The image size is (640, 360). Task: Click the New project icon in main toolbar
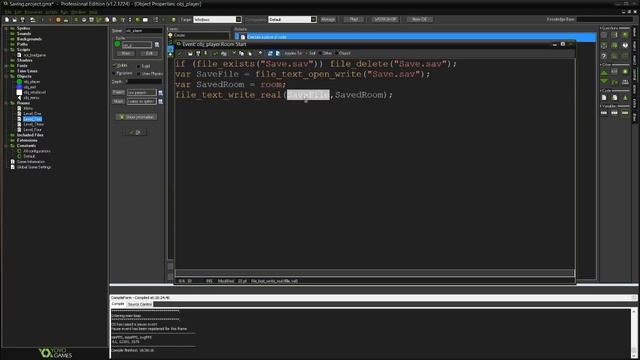click(x=7, y=20)
